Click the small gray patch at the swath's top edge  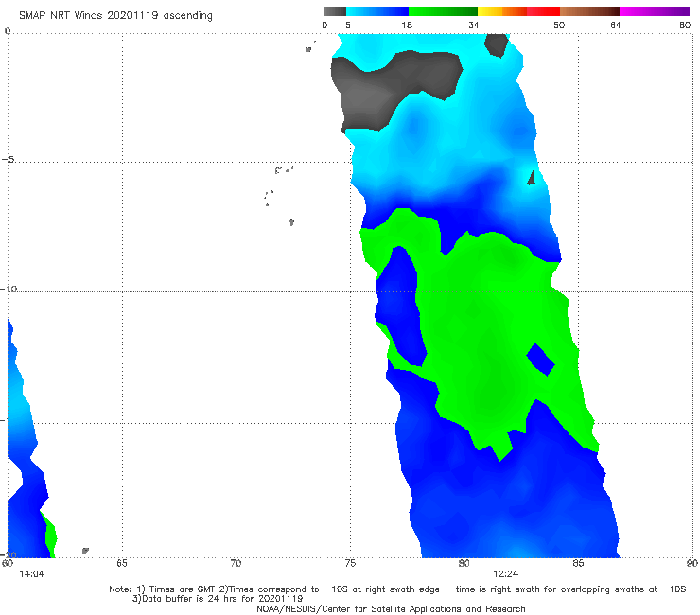(x=496, y=44)
